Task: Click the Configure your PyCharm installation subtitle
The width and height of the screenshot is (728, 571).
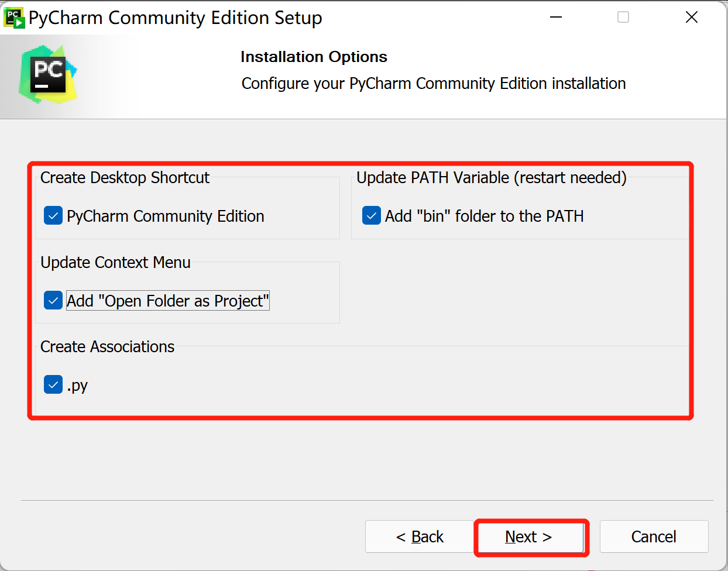Action: pyautogui.click(x=434, y=84)
